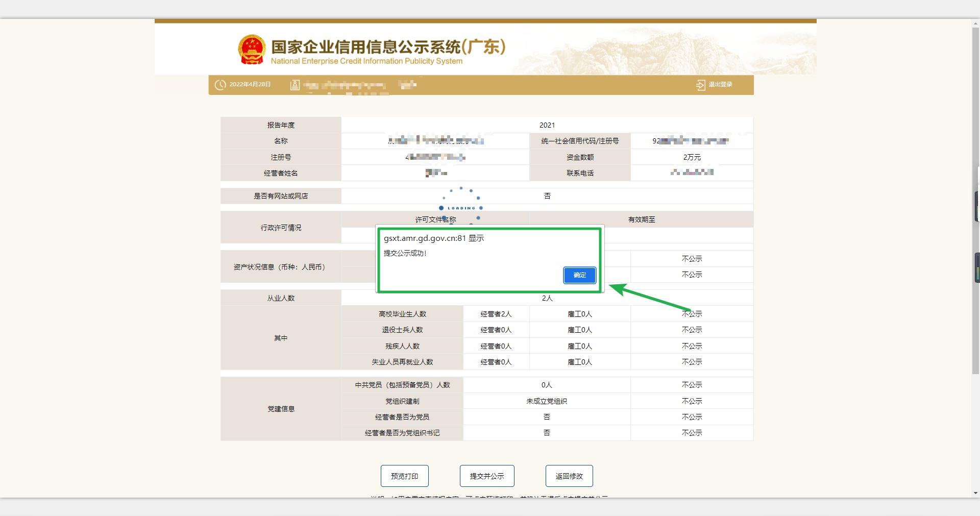Click the 经营者2人 cell in table

[495, 313]
